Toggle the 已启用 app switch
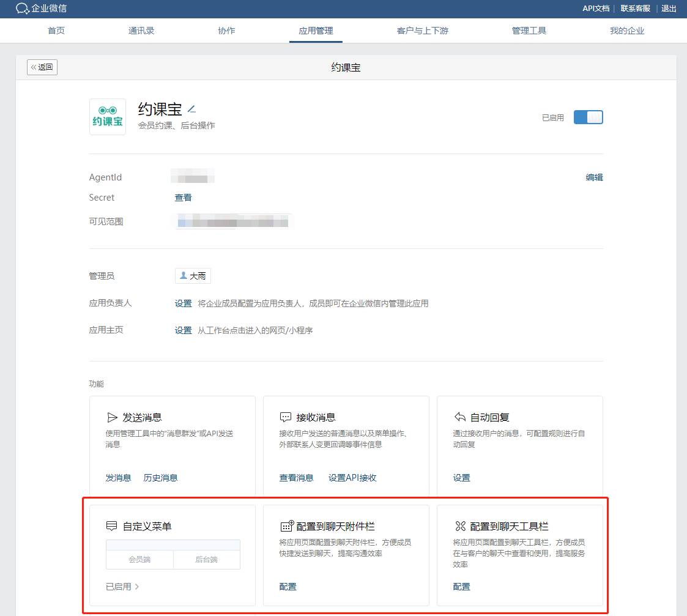This screenshot has height=616, width=687. (x=588, y=117)
